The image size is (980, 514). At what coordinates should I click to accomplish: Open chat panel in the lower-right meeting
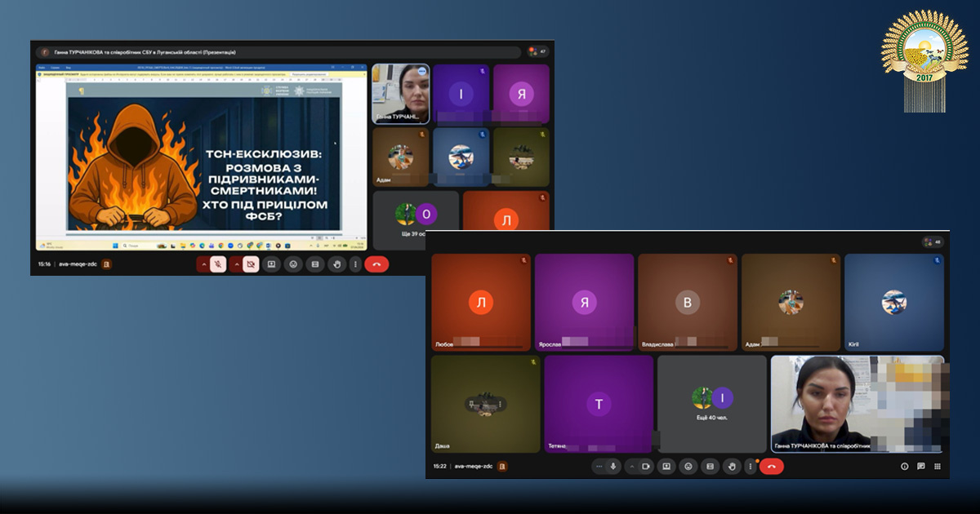pyautogui.click(x=920, y=467)
